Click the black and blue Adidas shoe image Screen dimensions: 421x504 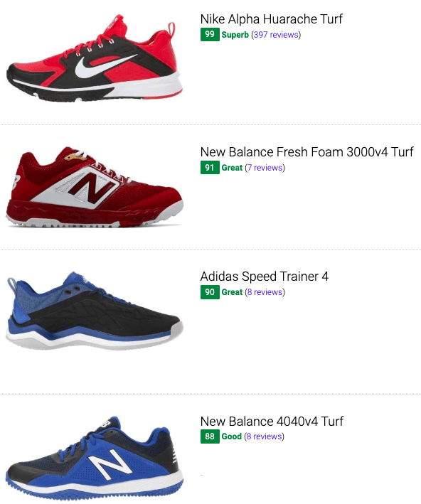(x=95, y=311)
